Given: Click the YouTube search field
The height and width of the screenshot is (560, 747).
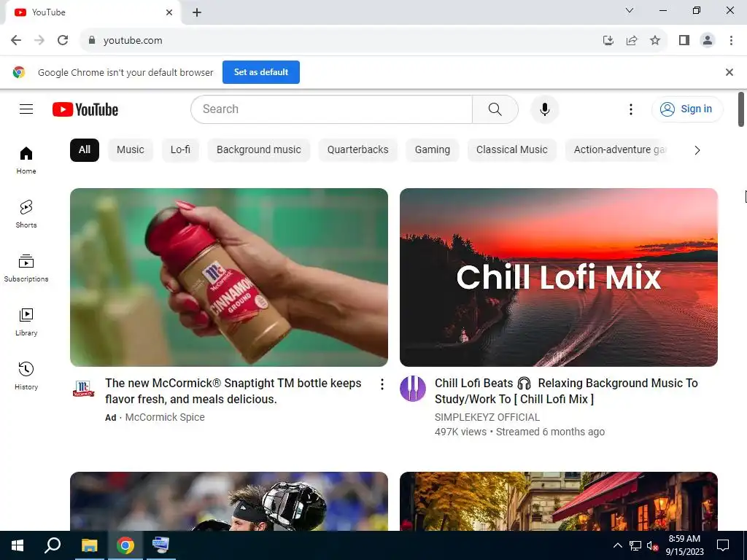Looking at the screenshot, I should [332, 109].
